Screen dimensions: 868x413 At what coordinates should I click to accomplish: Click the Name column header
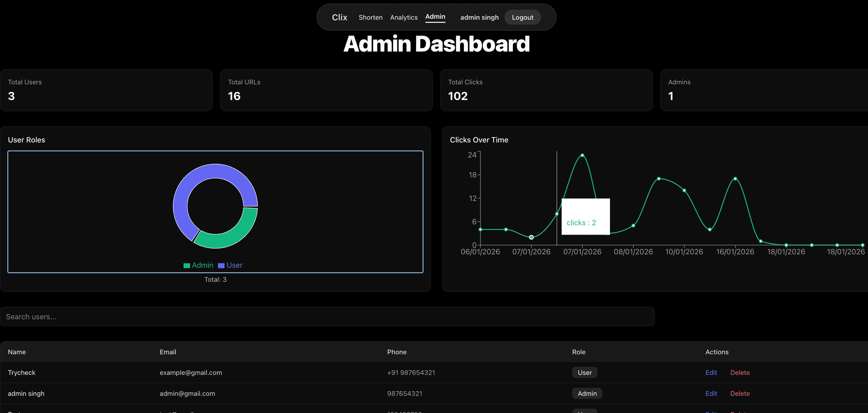point(17,352)
